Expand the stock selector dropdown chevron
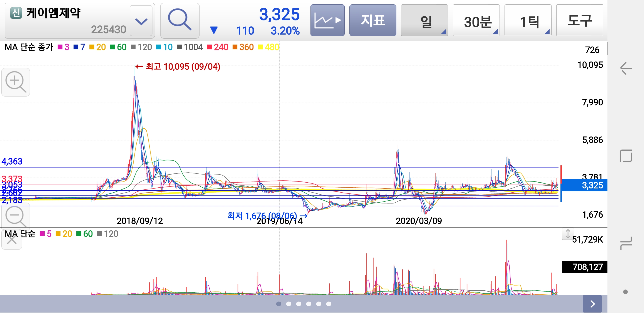 [x=141, y=21]
